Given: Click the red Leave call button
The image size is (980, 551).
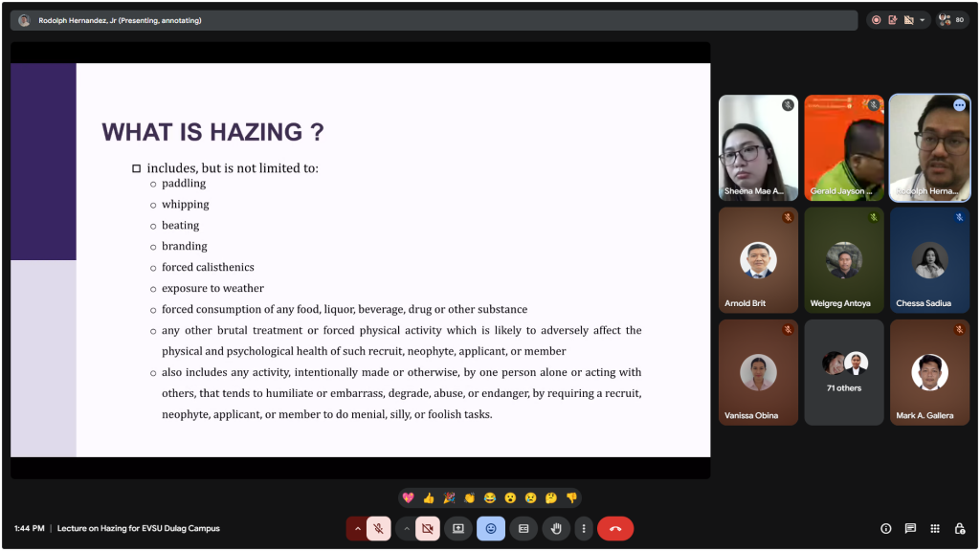Looking at the screenshot, I should [614, 528].
